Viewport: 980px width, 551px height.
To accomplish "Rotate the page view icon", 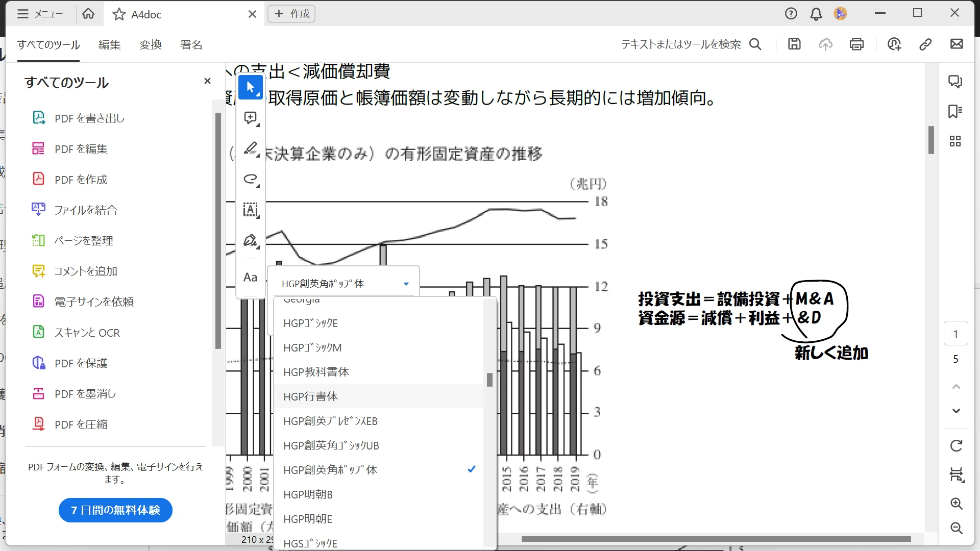I will [x=956, y=446].
